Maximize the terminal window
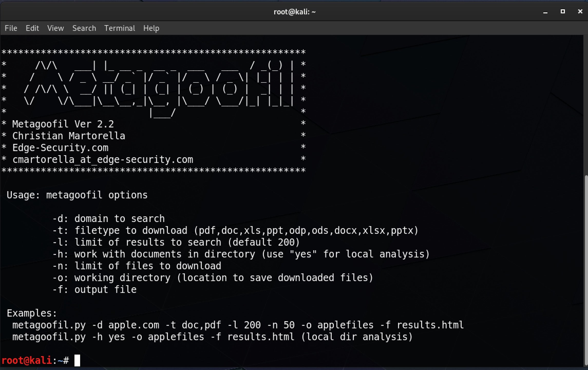Image resolution: width=588 pixels, height=370 pixels. [563, 12]
